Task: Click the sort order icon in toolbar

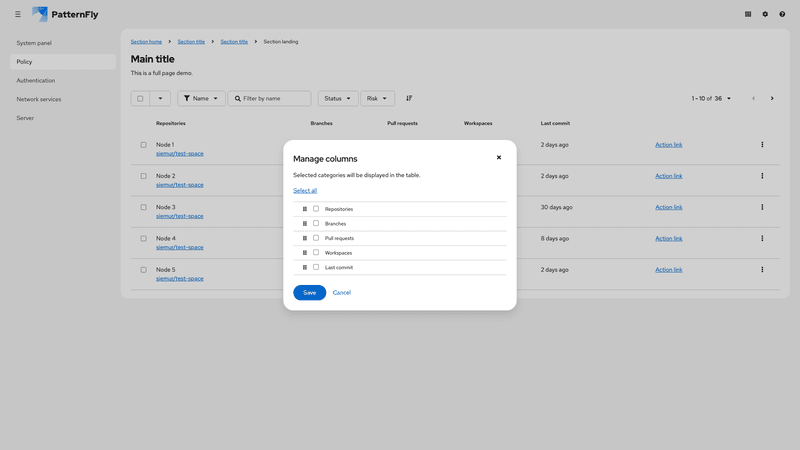Action: pyautogui.click(x=409, y=98)
